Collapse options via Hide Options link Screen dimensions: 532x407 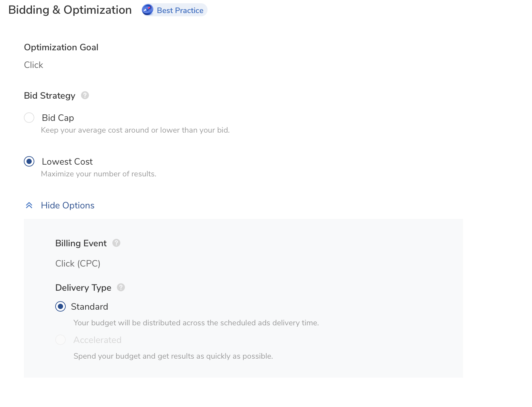tap(67, 205)
